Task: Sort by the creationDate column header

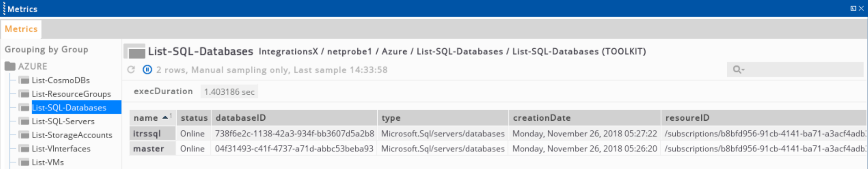Action: pos(585,118)
